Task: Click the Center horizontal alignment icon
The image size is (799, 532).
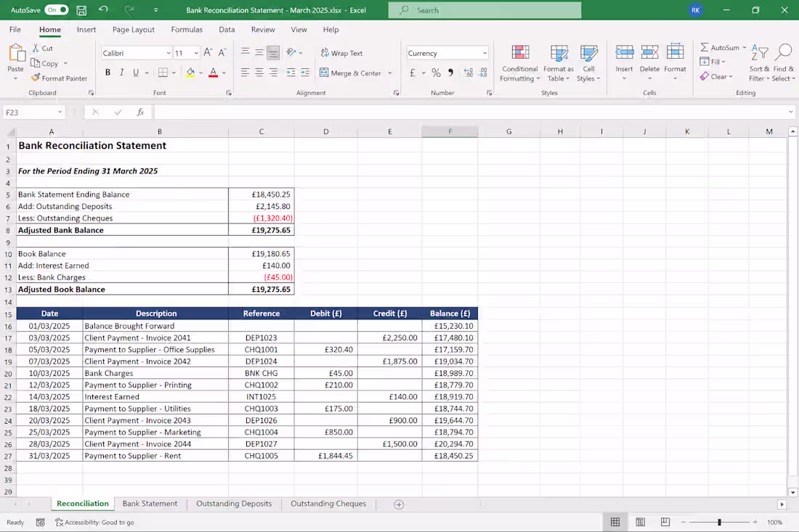Action: (x=259, y=73)
